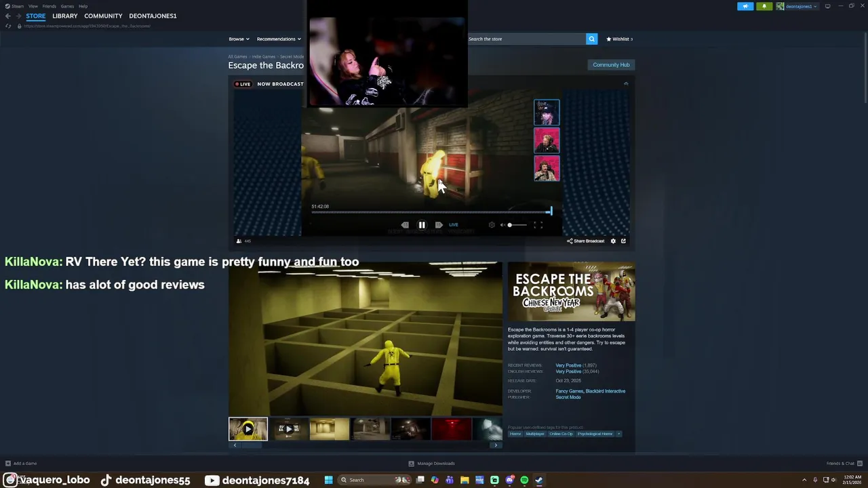Click the Big Picture mode monitor icon
Image resolution: width=868 pixels, height=488 pixels.
827,6
